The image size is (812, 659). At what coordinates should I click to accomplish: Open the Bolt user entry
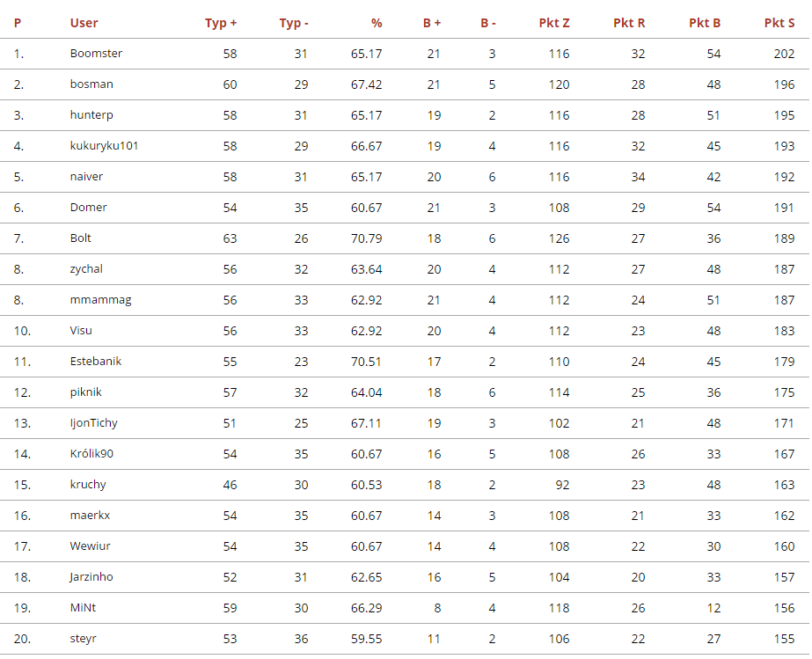(x=81, y=238)
